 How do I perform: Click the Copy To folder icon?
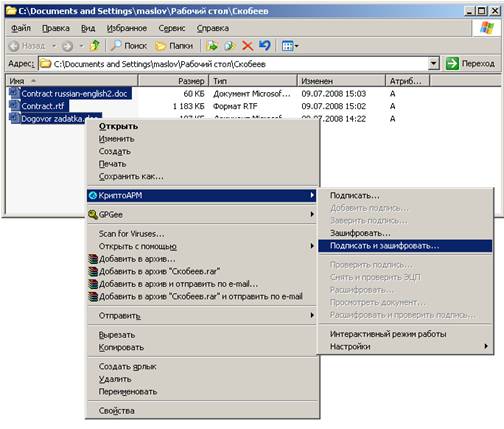230,46
